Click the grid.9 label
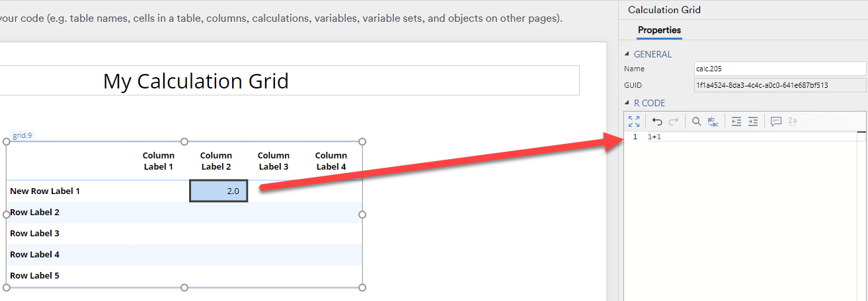This screenshot has height=301, width=868. pos(22,135)
